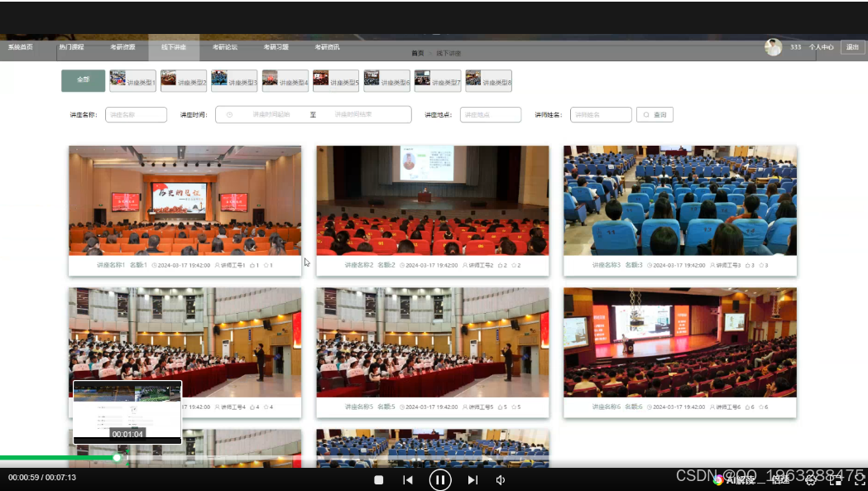
Task: Click the star icon of 讲座名称3
Action: (761, 266)
